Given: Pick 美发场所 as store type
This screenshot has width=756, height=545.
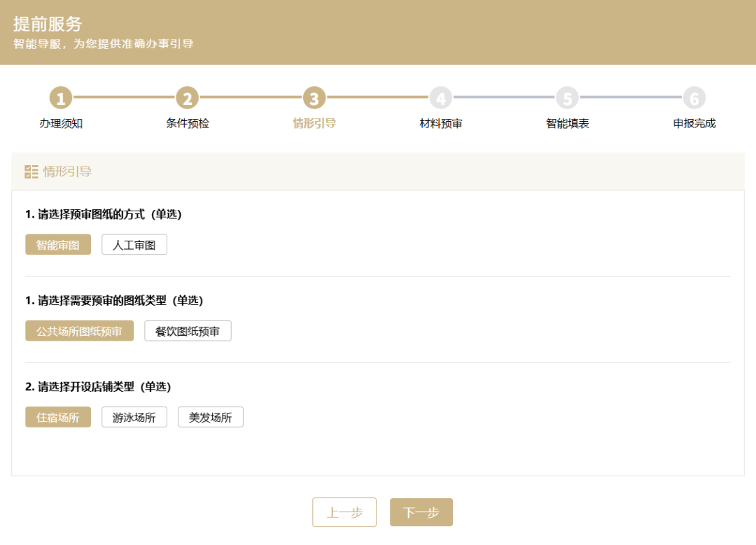Looking at the screenshot, I should (x=210, y=418).
